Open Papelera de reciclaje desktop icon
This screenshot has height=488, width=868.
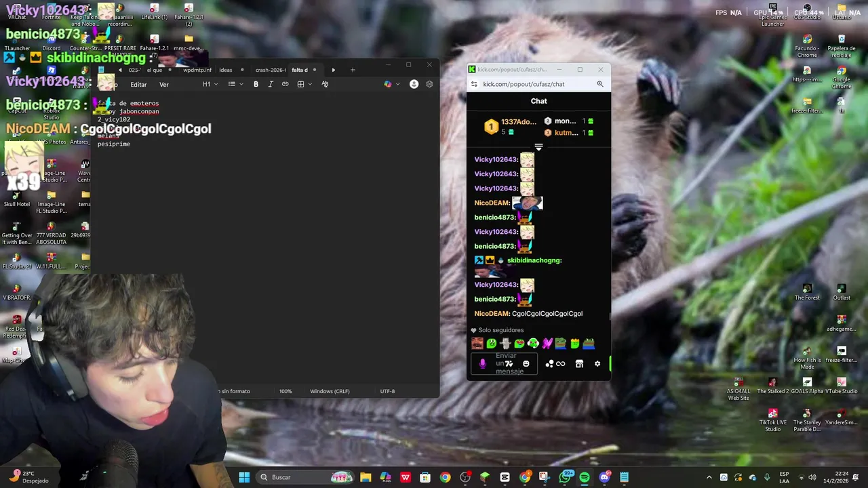pyautogui.click(x=842, y=47)
